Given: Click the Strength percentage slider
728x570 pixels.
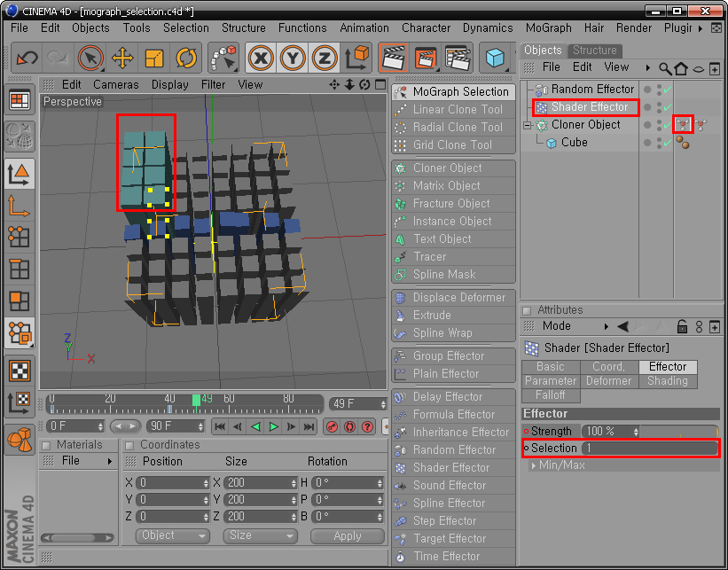Looking at the screenshot, I should pyautogui.click(x=679, y=431).
